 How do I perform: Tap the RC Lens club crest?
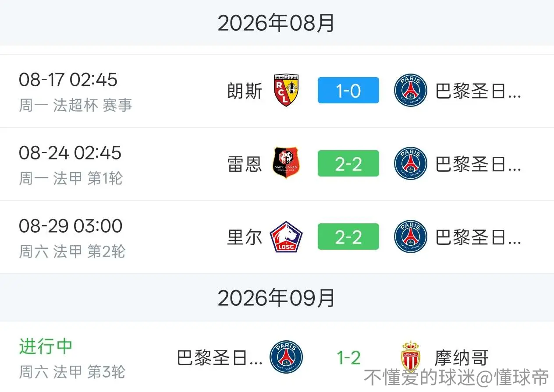(286, 90)
